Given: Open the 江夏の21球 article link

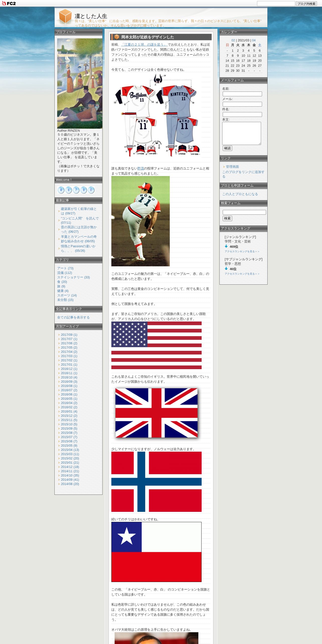Looking at the screenshot, I should (x=144, y=45).
